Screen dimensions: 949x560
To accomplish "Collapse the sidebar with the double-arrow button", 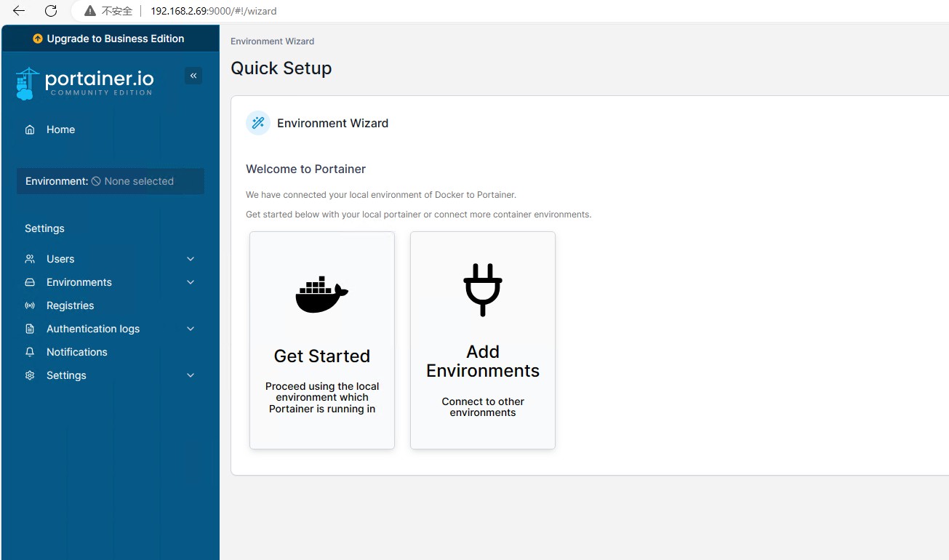I will [193, 75].
